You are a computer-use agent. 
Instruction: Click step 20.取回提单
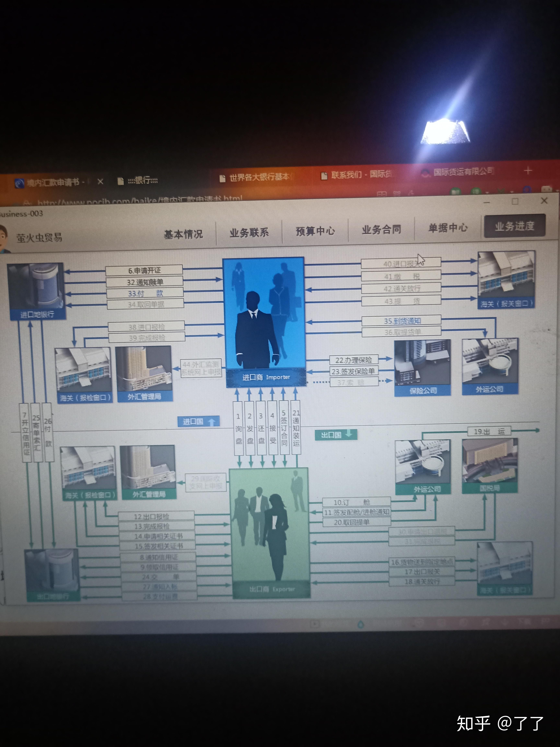(x=356, y=522)
